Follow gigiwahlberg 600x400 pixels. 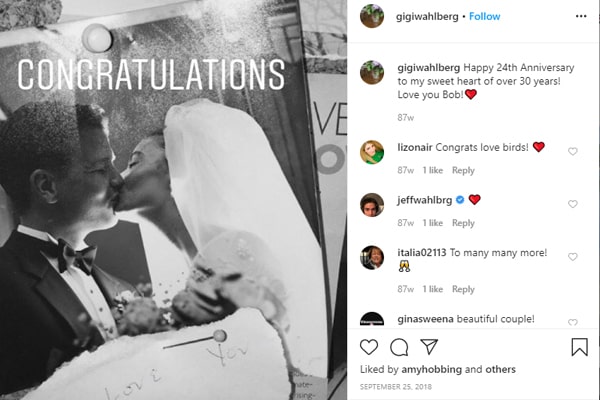coord(484,16)
